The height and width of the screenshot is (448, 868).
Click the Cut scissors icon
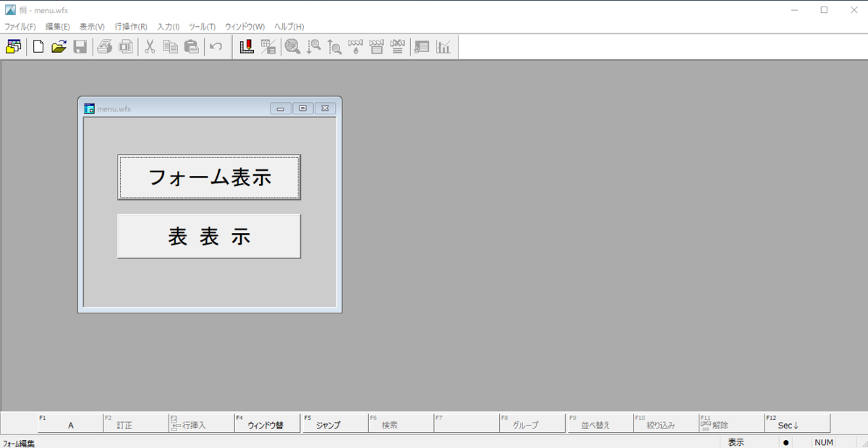pos(150,47)
